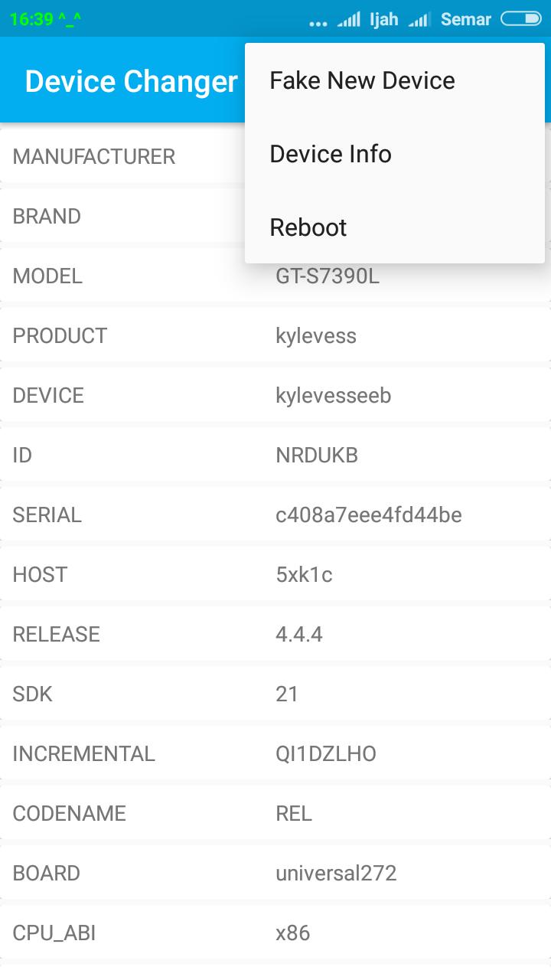The width and height of the screenshot is (551, 980).
Task: Tap the second signal icon before Semar
Action: [419, 19]
